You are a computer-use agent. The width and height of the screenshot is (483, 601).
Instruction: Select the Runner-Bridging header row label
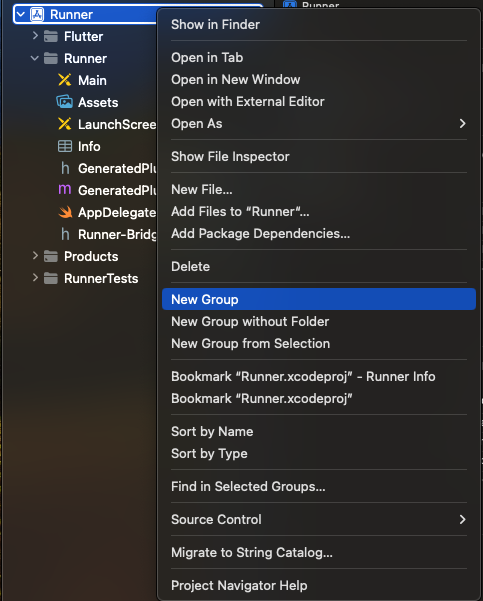tap(117, 234)
